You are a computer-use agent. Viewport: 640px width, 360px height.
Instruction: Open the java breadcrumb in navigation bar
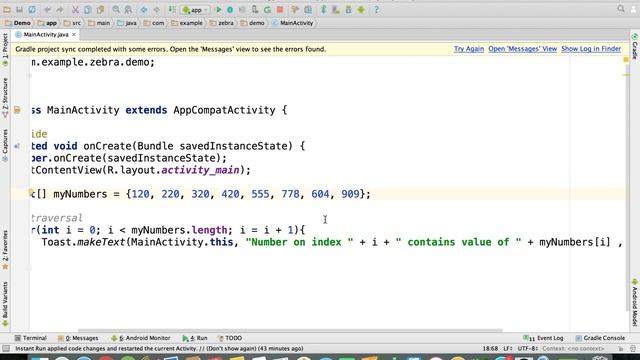coord(127,23)
